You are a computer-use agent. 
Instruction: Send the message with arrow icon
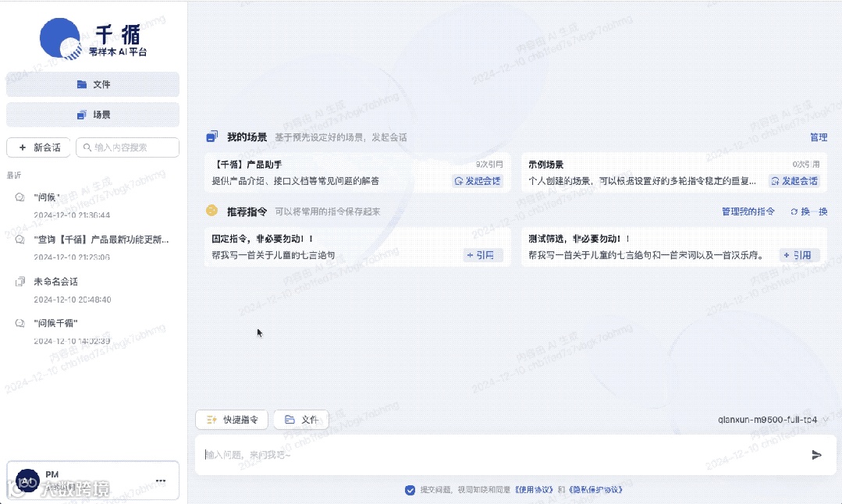(816, 455)
